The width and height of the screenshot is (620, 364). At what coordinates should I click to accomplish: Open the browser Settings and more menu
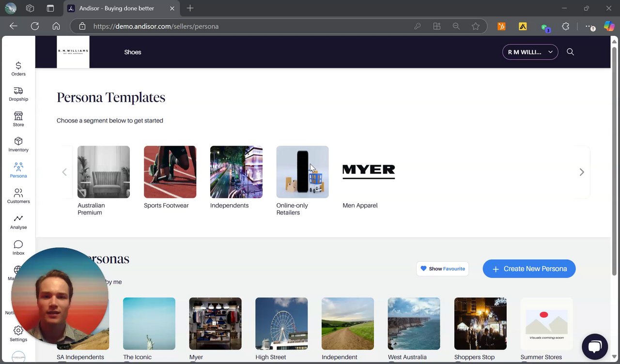pos(589,27)
